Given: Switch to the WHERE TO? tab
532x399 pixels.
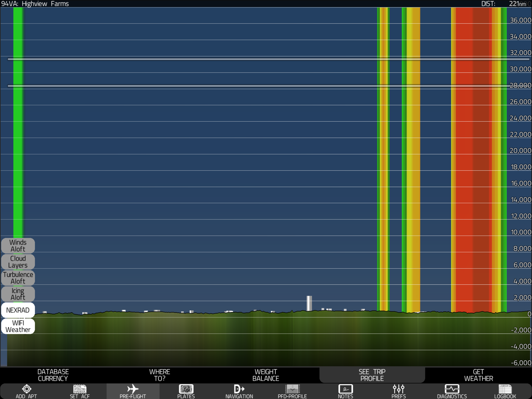Looking at the screenshot, I should click(x=159, y=375).
